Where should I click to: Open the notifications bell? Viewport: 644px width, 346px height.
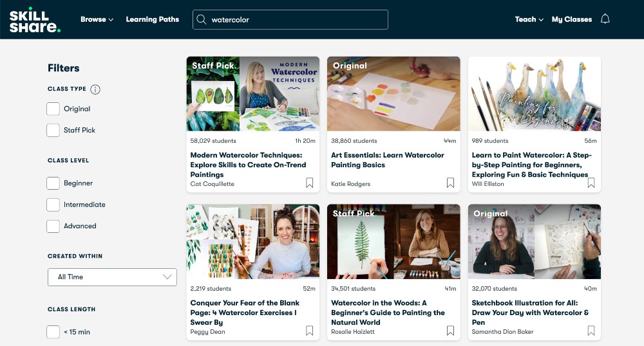pos(605,19)
